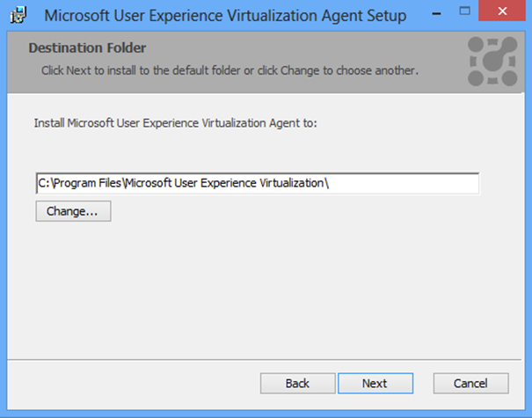Screen dimensions: 532x418
Task: Place cursor after the trailing backslash in path
Action: 331,183
